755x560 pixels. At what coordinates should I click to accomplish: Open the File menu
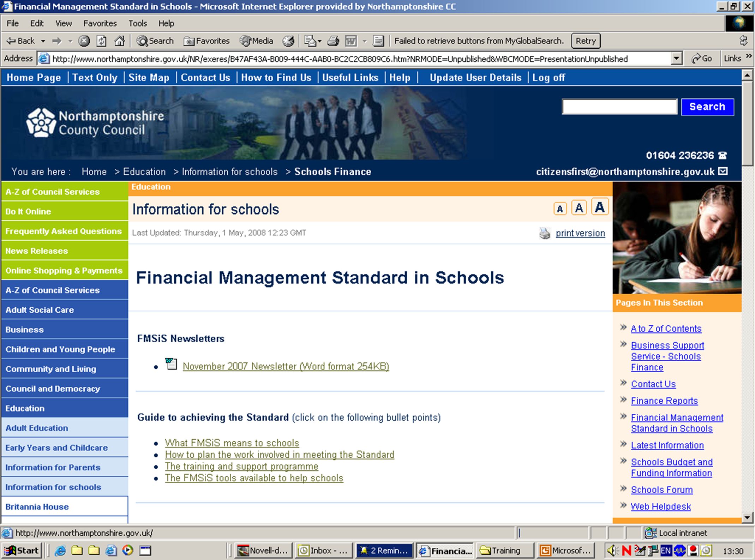(x=13, y=23)
